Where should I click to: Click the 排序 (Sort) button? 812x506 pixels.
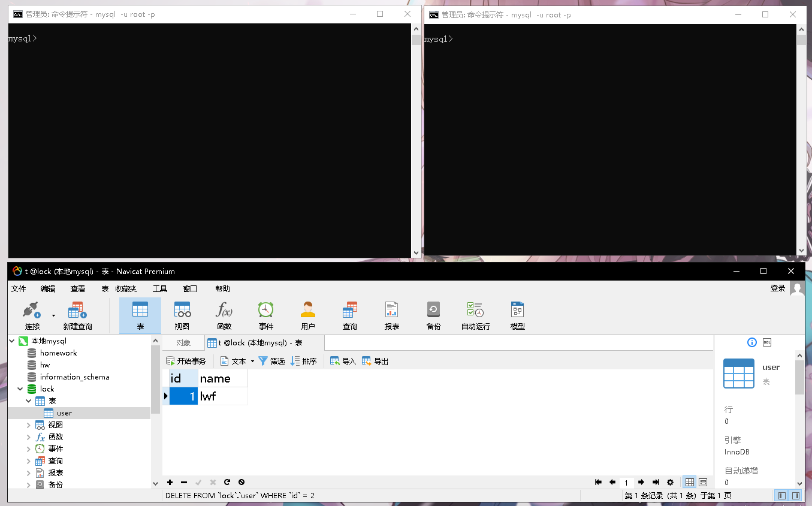(303, 361)
